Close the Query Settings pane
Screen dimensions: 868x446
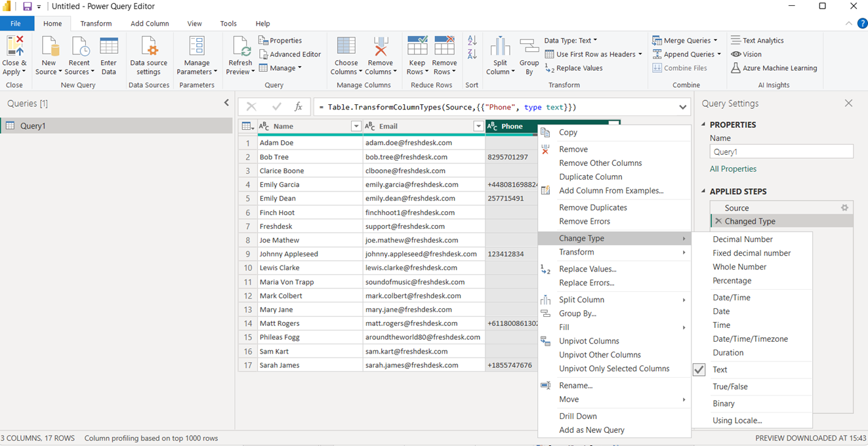pos(848,104)
